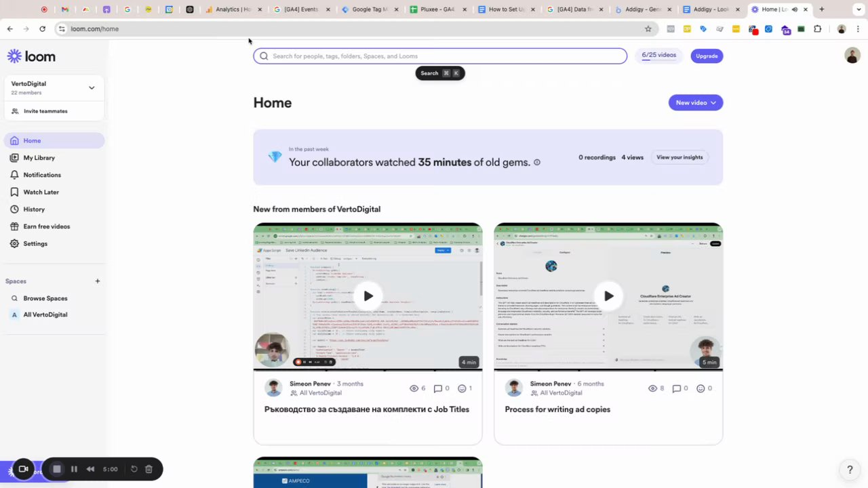Go to Watch Later list
868x488 pixels.
(x=41, y=192)
